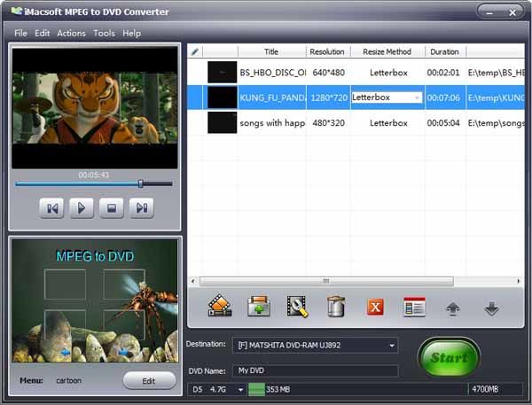The height and width of the screenshot is (405, 532).
Task: Click Letterbox cell in BS_HBO_DISC row
Action: point(388,73)
